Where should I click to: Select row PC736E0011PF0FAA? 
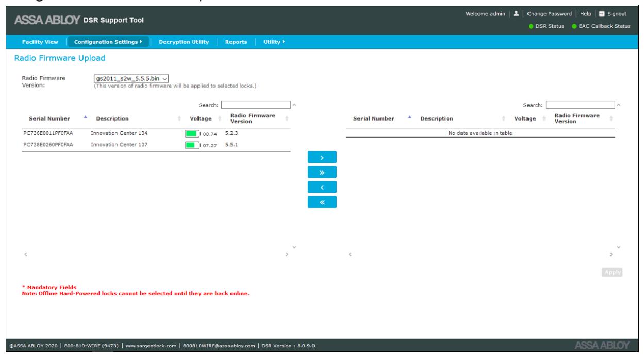click(x=156, y=134)
